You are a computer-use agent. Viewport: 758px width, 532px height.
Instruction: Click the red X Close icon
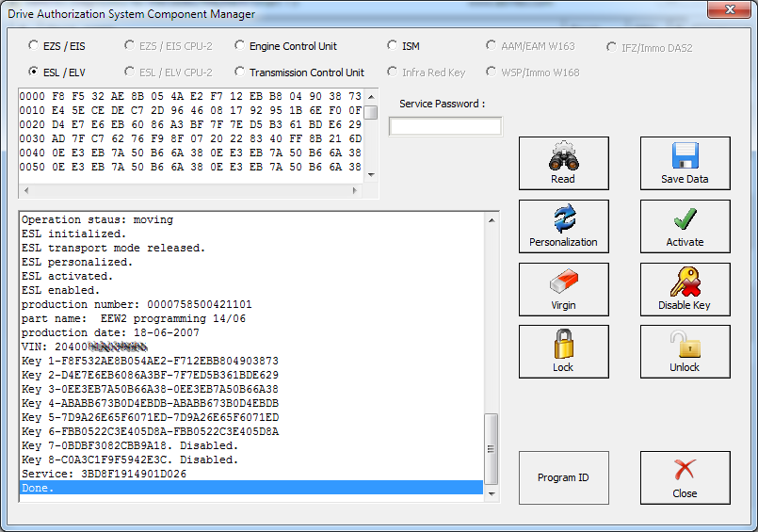[685, 470]
